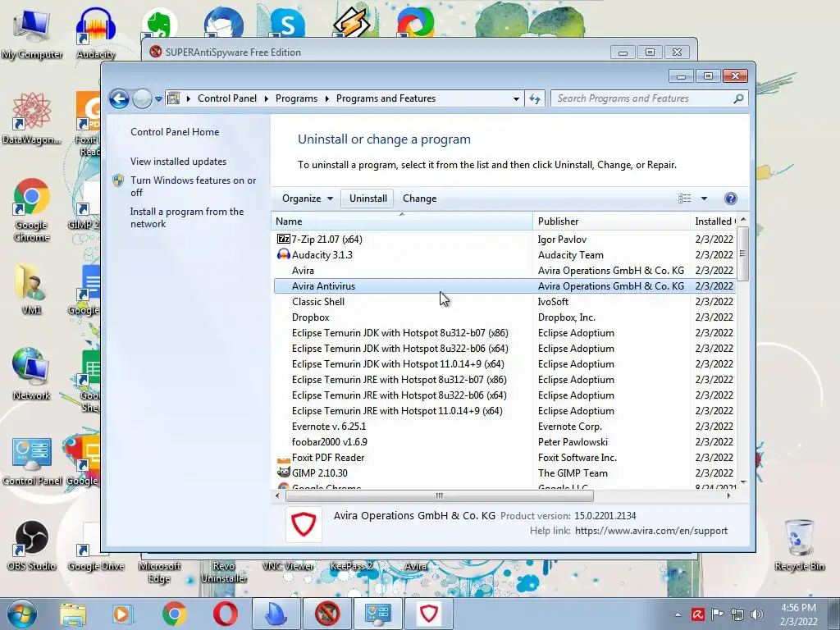Open OBS Studio desktop shortcut

point(32,546)
